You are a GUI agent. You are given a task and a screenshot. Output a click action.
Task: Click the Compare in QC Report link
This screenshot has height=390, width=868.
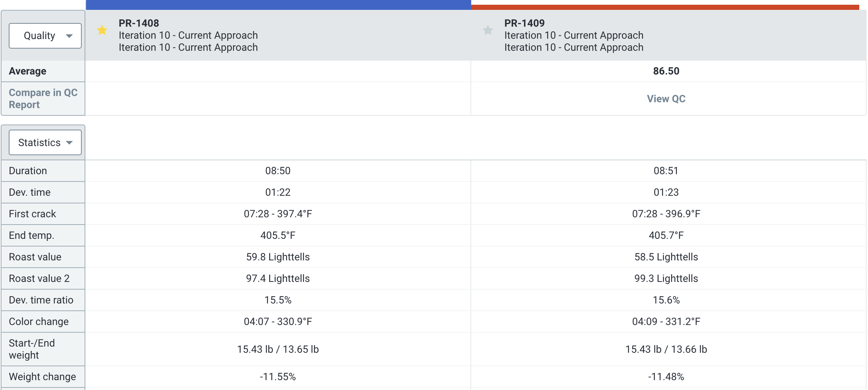(43, 99)
